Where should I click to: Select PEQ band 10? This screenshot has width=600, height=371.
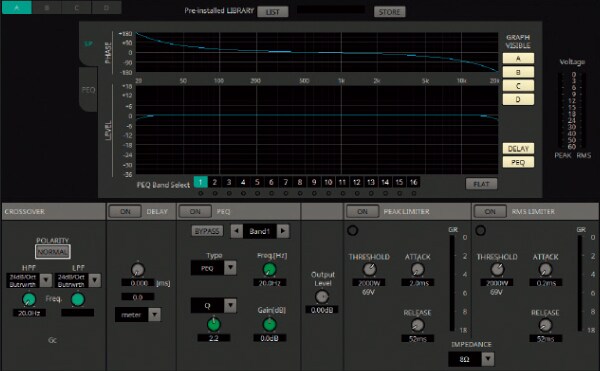pos(328,182)
